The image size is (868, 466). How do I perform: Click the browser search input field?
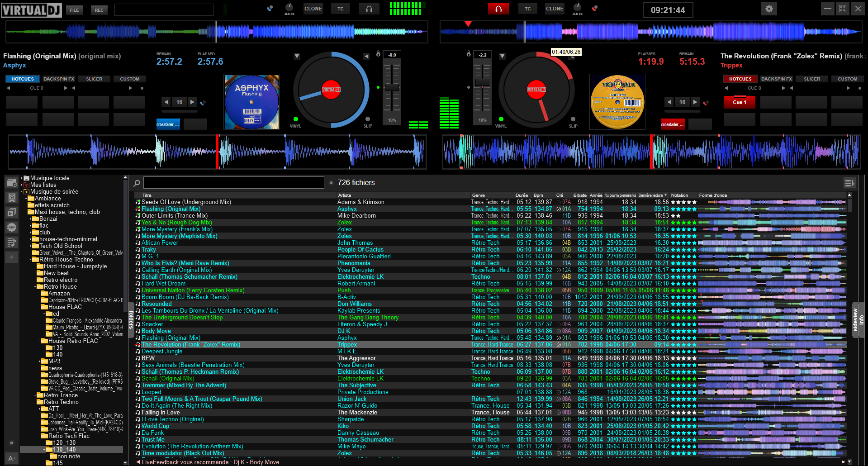pyautogui.click(x=233, y=183)
